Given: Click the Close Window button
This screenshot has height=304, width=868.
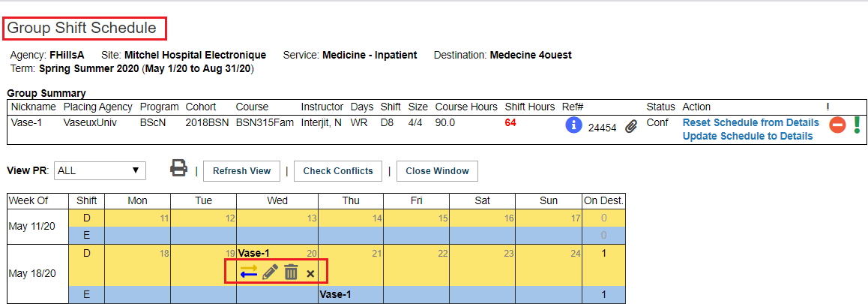Looking at the screenshot, I should (437, 171).
